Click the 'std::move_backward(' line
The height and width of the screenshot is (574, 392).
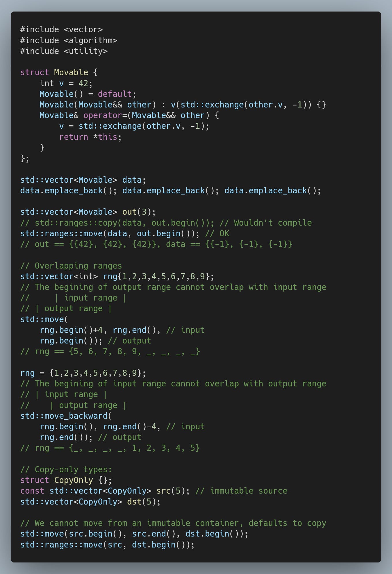point(66,416)
